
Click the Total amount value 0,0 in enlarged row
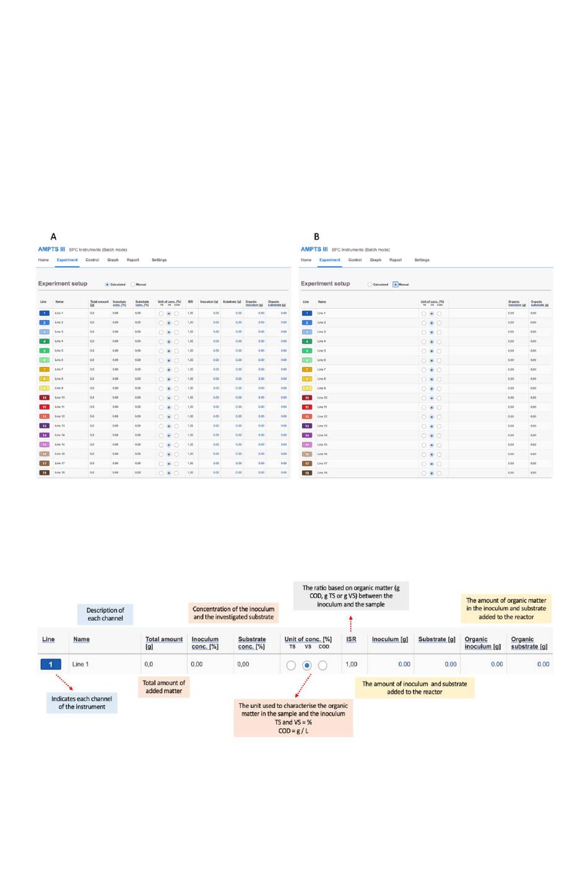pos(149,664)
